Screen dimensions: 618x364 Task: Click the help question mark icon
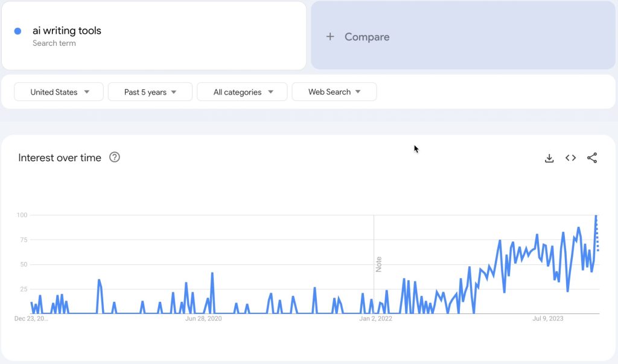(x=115, y=158)
